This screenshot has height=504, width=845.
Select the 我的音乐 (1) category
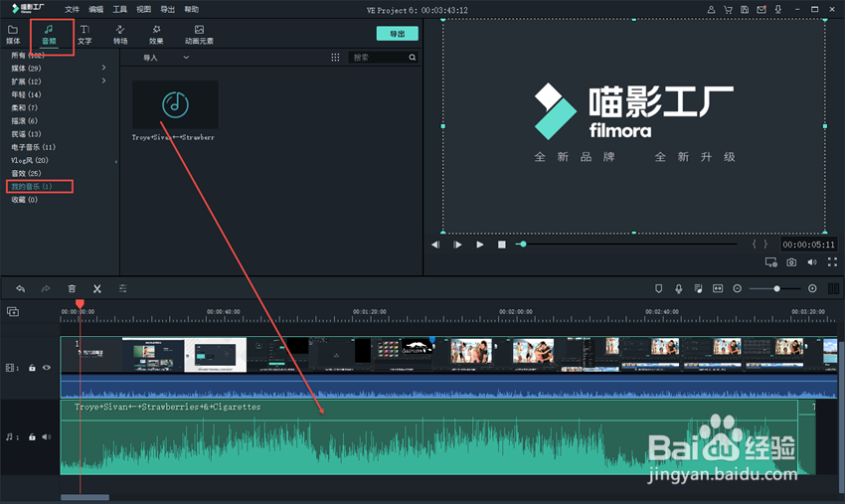point(32,187)
